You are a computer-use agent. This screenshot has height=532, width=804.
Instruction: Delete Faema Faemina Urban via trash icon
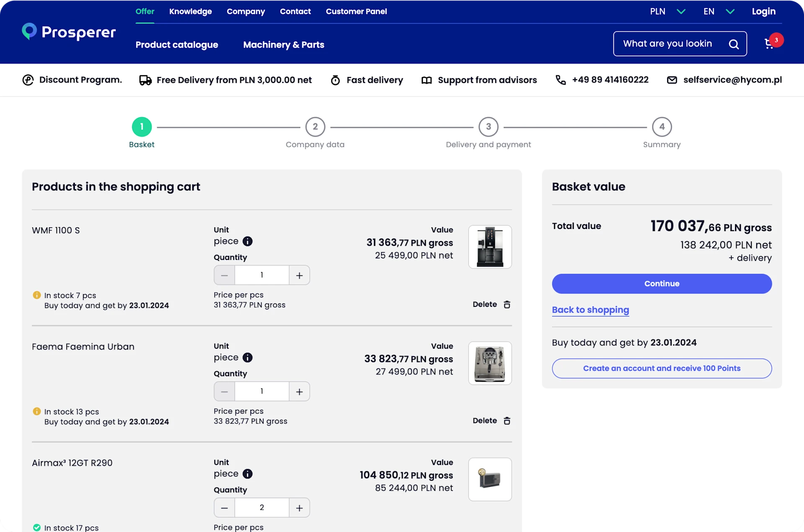(x=506, y=421)
